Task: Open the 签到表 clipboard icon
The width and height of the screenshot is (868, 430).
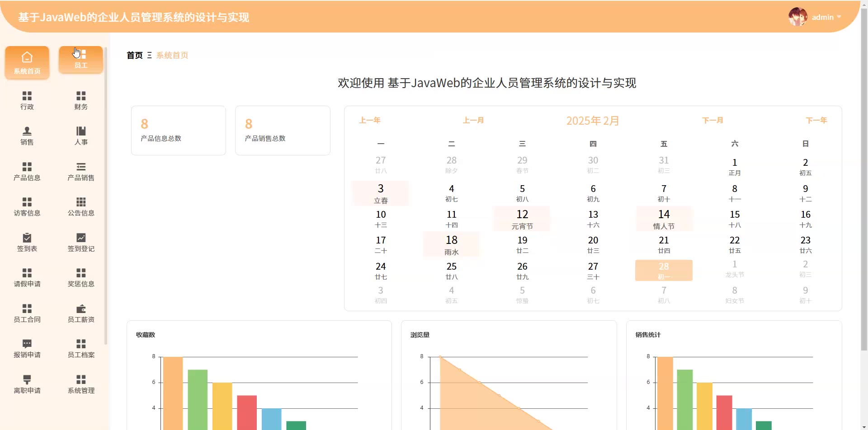Action: pos(27,238)
